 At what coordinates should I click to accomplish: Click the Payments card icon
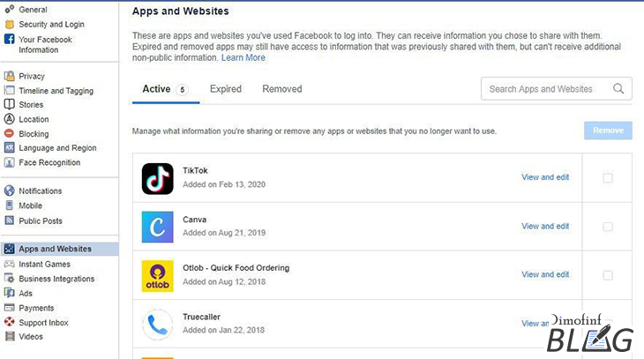[9, 307]
